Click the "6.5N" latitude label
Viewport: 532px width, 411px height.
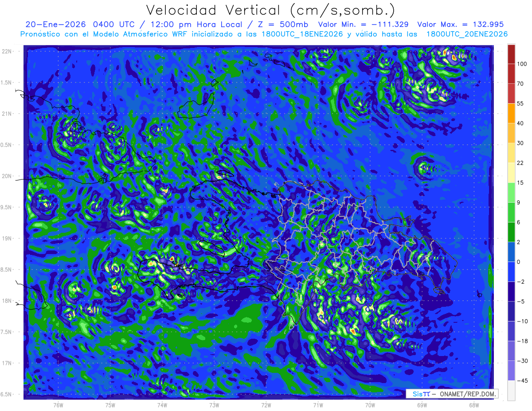[x=7, y=395]
